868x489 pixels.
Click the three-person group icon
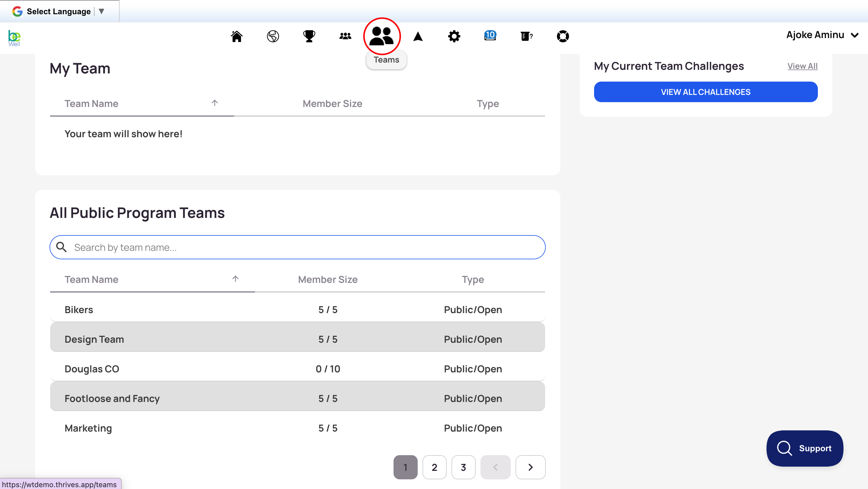(346, 36)
